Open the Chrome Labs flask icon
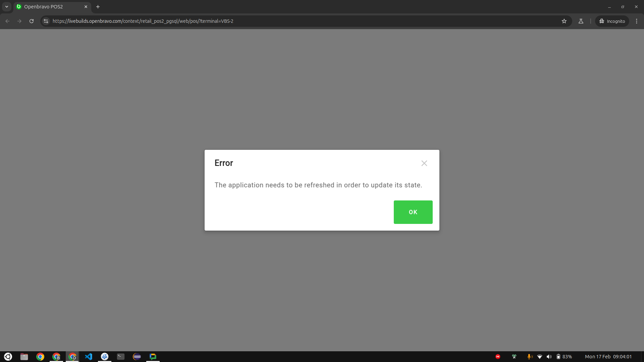The height and width of the screenshot is (362, 644). pyautogui.click(x=581, y=21)
